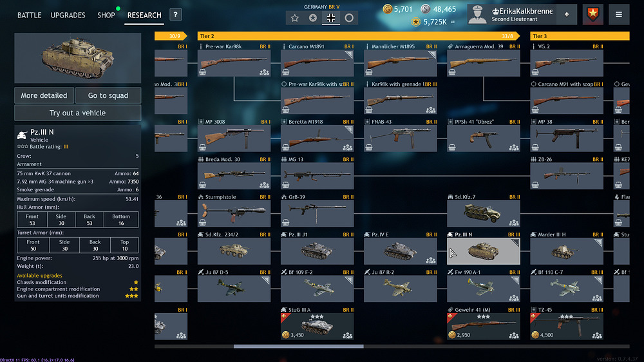The width and height of the screenshot is (644, 362).
Task: Click the horizontal research tree scrollbar
Action: pos(299,347)
